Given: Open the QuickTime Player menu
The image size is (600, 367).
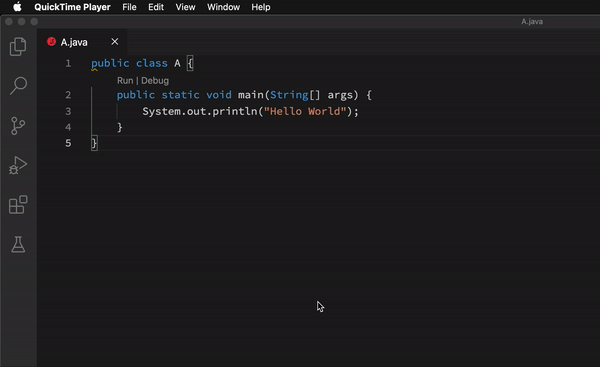Looking at the screenshot, I should pos(72,7).
